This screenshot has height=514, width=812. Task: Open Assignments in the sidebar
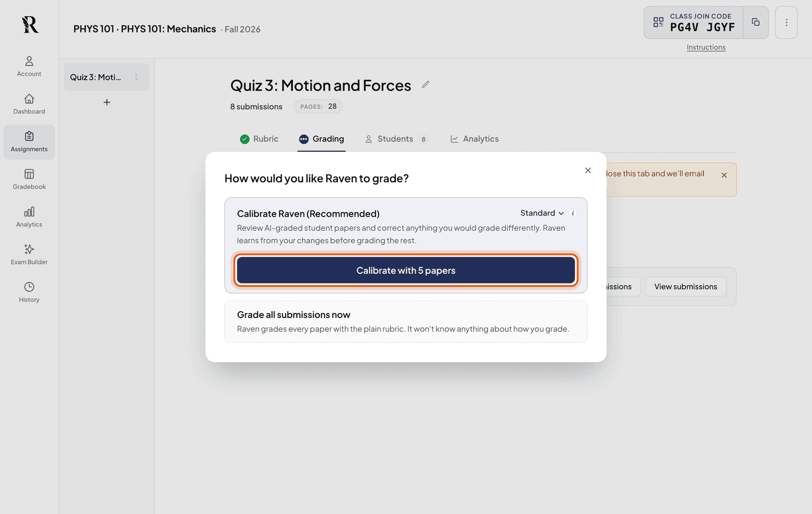tap(29, 142)
